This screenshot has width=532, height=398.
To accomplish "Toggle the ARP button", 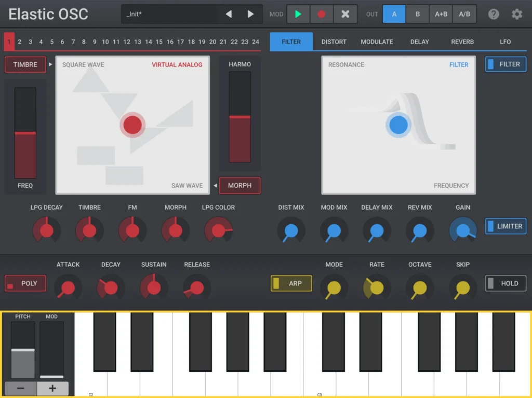I will click(x=291, y=283).
